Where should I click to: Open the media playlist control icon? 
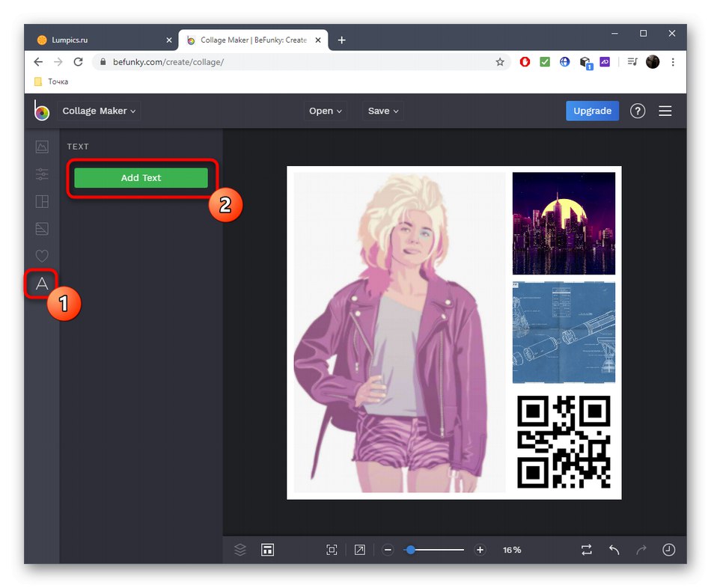632,61
